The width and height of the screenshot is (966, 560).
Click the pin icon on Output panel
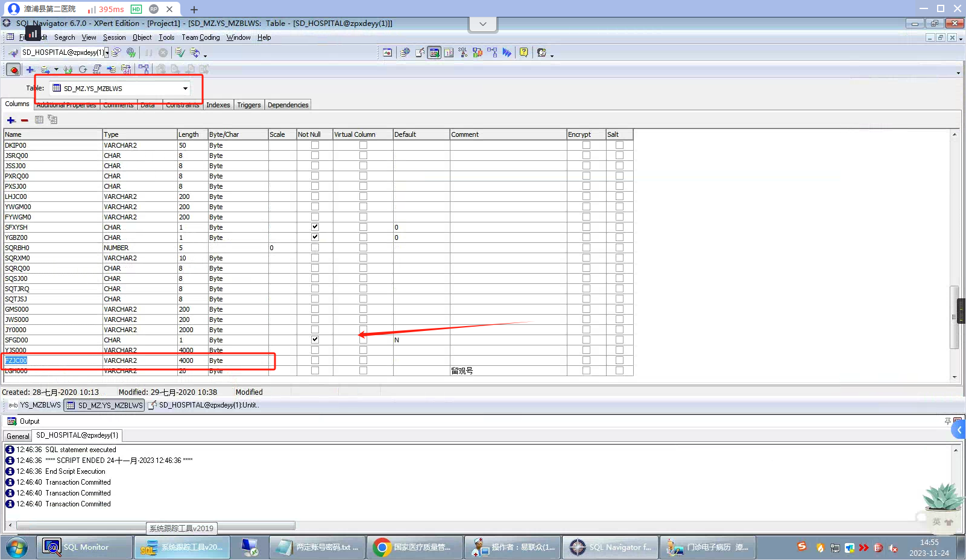click(x=947, y=421)
